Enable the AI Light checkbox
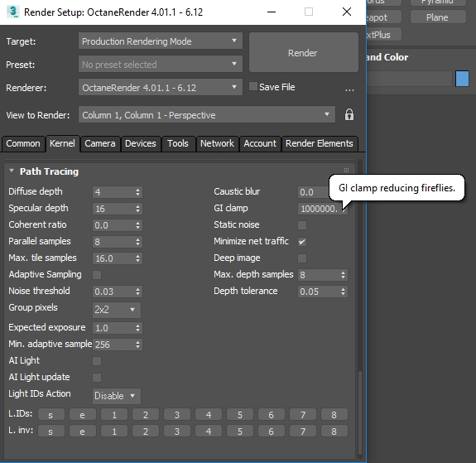 [x=97, y=361]
